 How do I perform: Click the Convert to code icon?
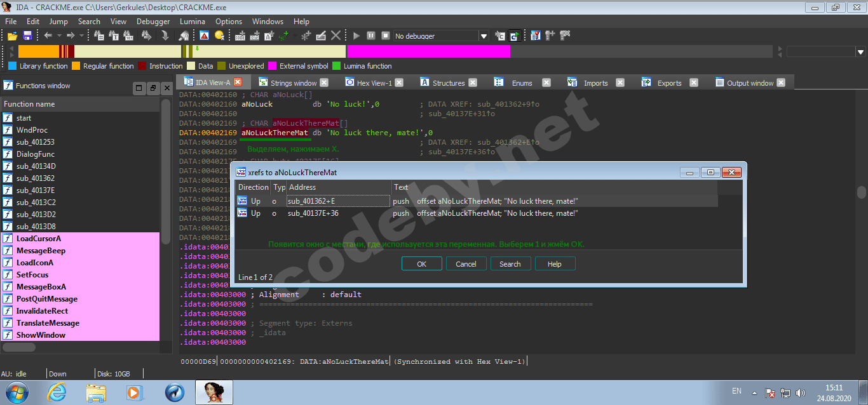tap(240, 36)
